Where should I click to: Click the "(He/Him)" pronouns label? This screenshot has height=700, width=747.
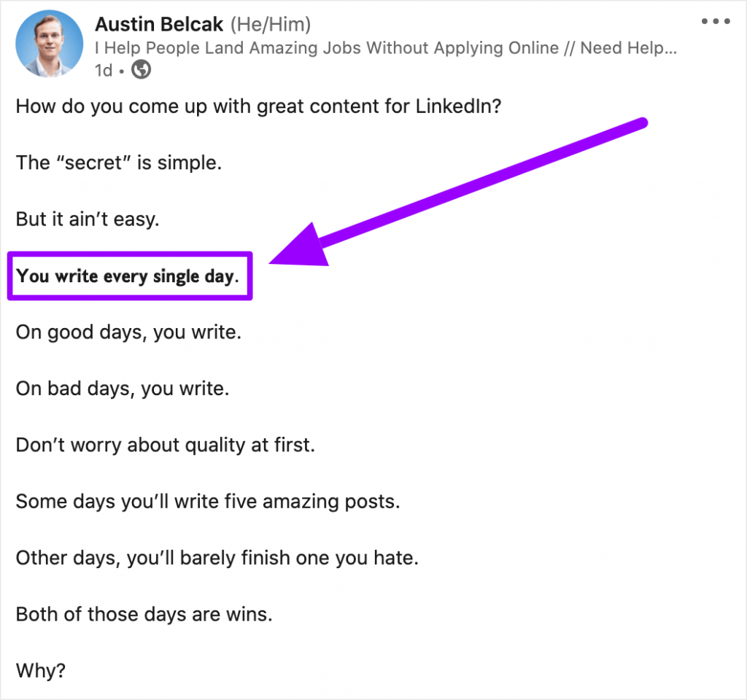(270, 25)
